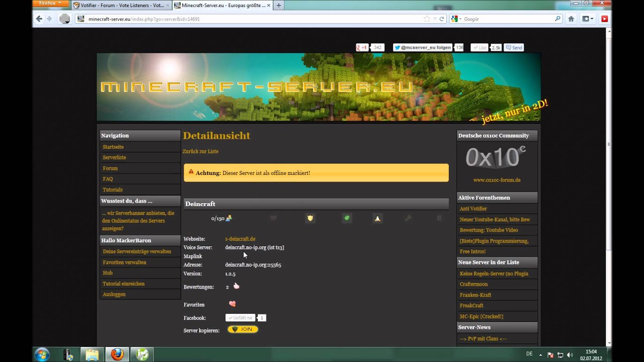
Task: Log out via Ausloggen link
Action: (x=114, y=294)
